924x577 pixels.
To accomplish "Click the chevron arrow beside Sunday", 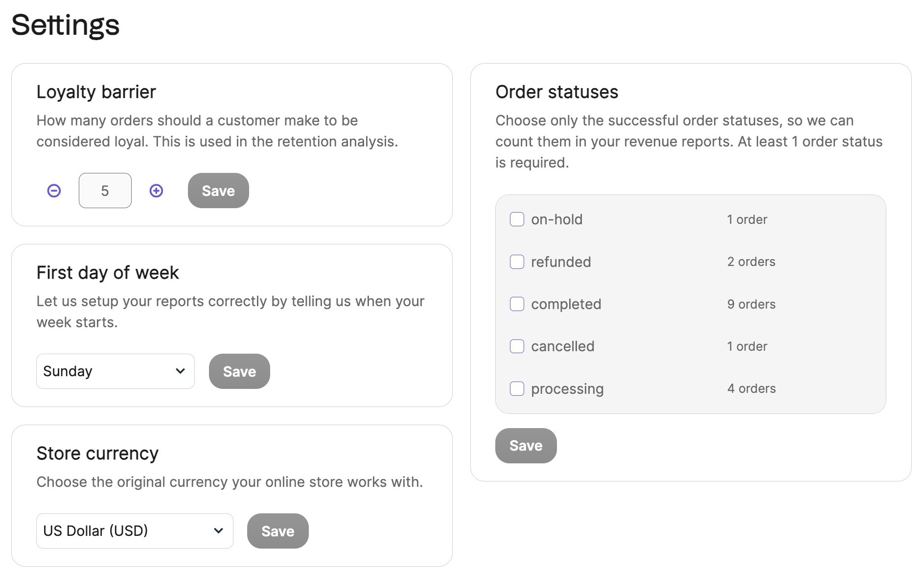I will click(180, 371).
